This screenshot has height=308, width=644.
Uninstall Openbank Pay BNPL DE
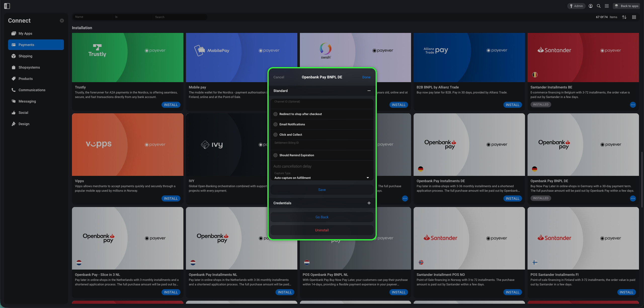[x=322, y=230]
